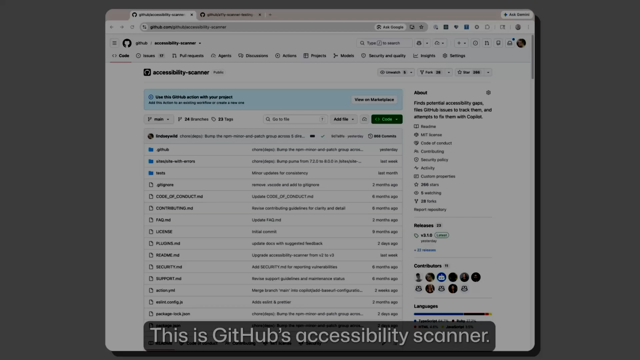640x360 pixels.
Task: Switch to the Issues tab
Action: (150, 56)
